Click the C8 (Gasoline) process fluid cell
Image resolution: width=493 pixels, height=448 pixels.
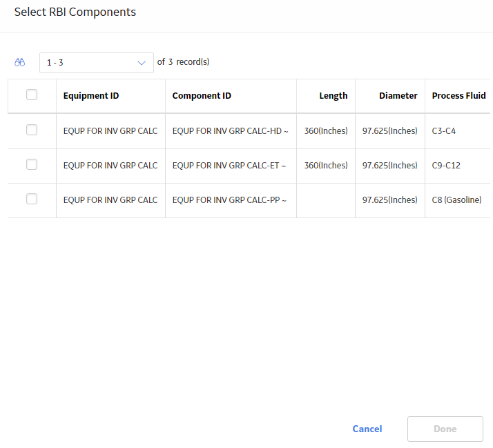coord(456,200)
